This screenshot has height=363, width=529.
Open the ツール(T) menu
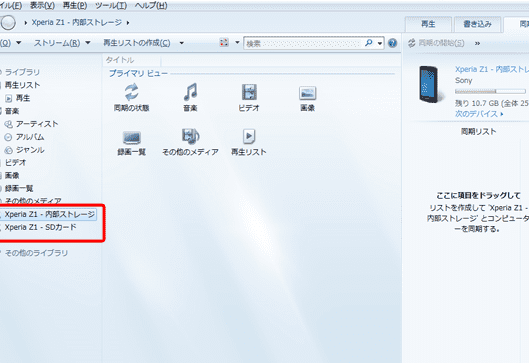click(111, 5)
